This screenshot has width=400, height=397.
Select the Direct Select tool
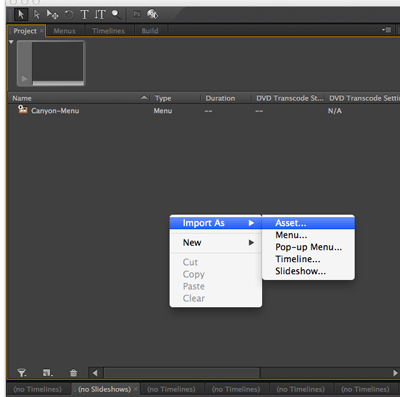37,14
